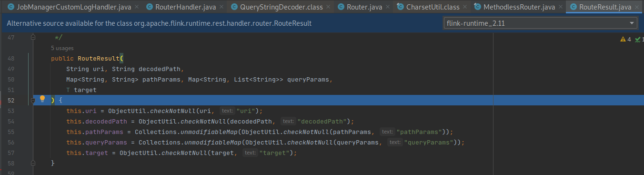Click the RouteResult.java tab icon
Viewport: 644px width, 175px height.
click(x=574, y=7)
